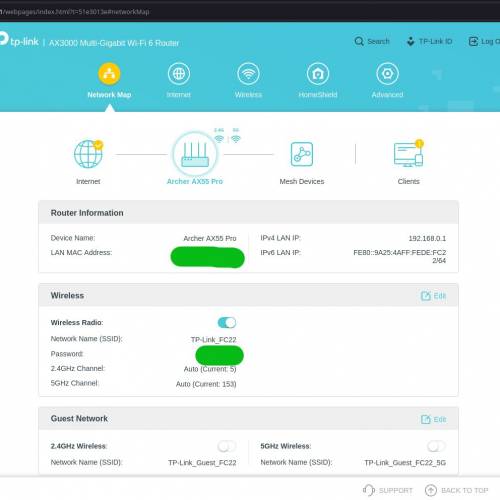
Task: Open the Network Map tab icon
Action: 109,74
